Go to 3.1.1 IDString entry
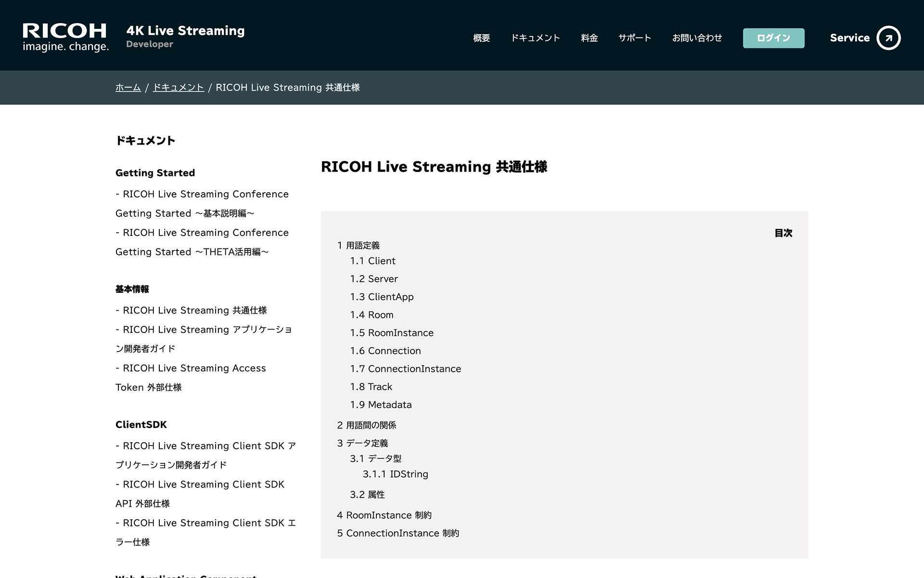This screenshot has width=924, height=578. [x=395, y=474]
